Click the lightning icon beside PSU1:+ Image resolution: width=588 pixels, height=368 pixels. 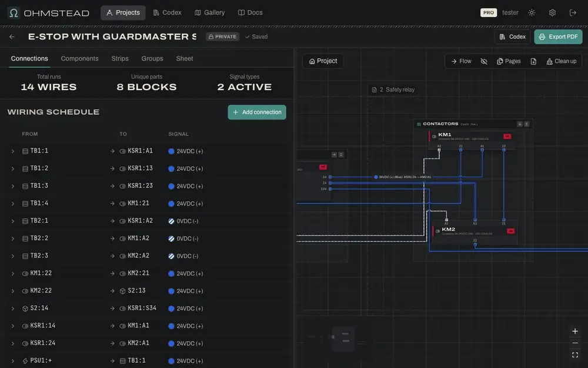[x=25, y=361]
